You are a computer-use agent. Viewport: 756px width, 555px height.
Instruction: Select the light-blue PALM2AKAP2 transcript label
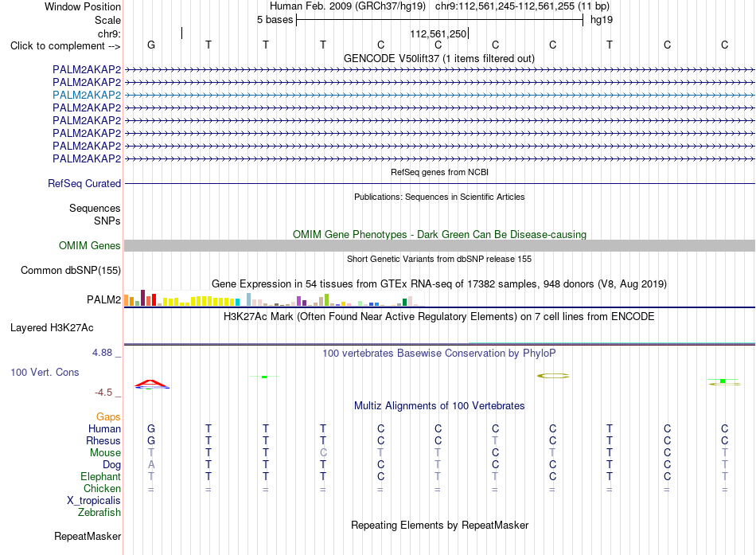[87, 95]
